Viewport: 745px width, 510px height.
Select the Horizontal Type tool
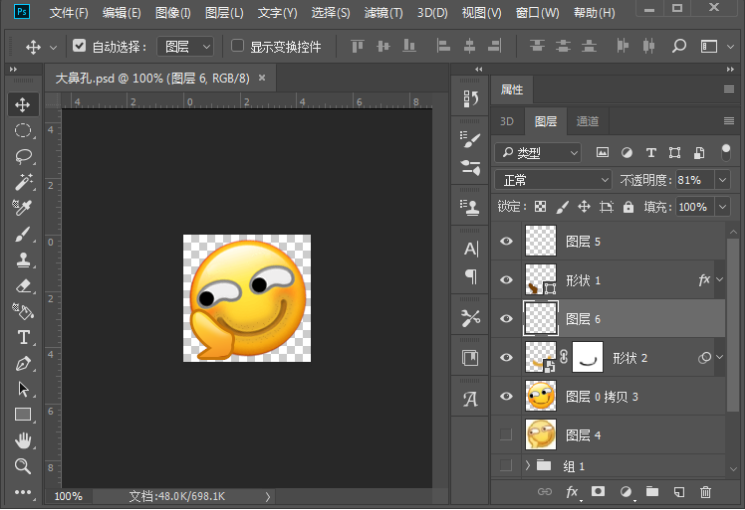[23, 337]
